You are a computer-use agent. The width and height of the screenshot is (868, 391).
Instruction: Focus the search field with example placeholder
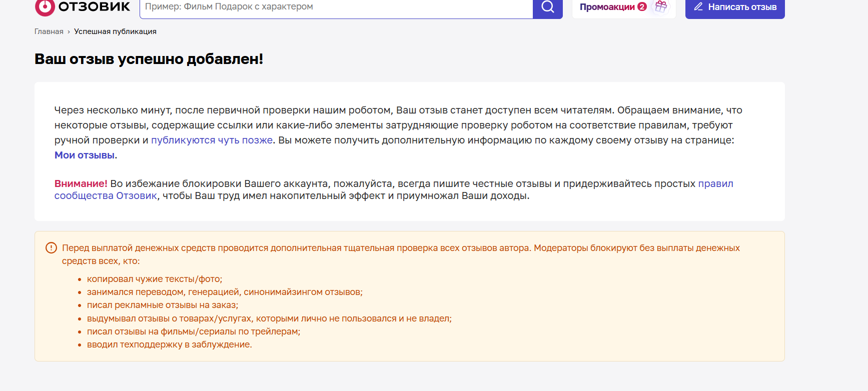pyautogui.click(x=336, y=7)
